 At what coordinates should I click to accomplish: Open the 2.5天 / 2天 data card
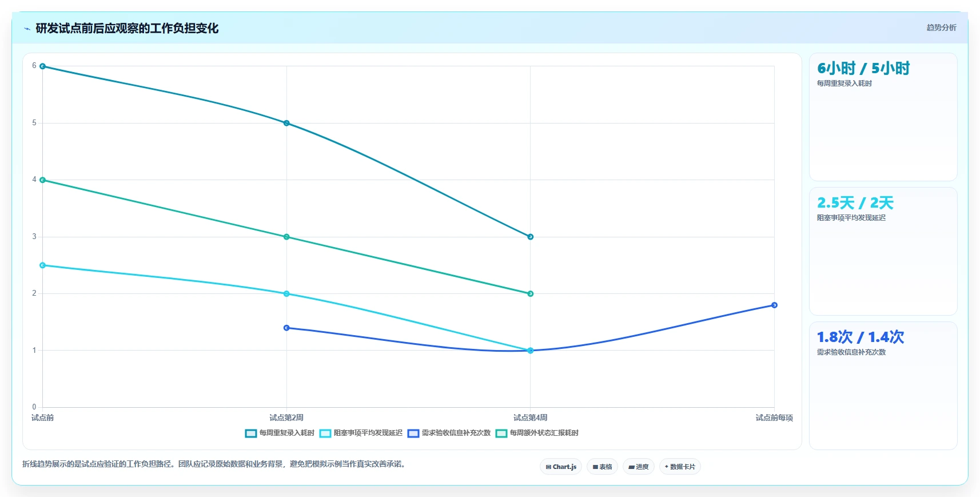pyautogui.click(x=883, y=251)
